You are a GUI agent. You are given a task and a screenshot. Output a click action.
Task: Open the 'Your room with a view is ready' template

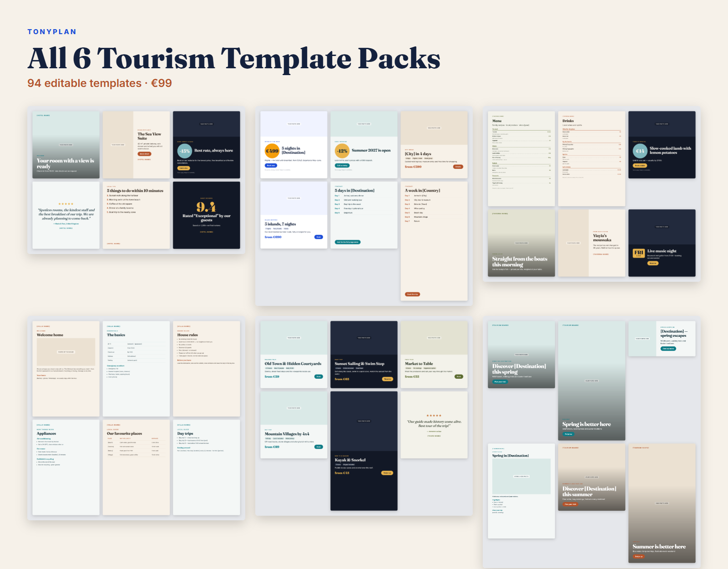tap(66, 145)
